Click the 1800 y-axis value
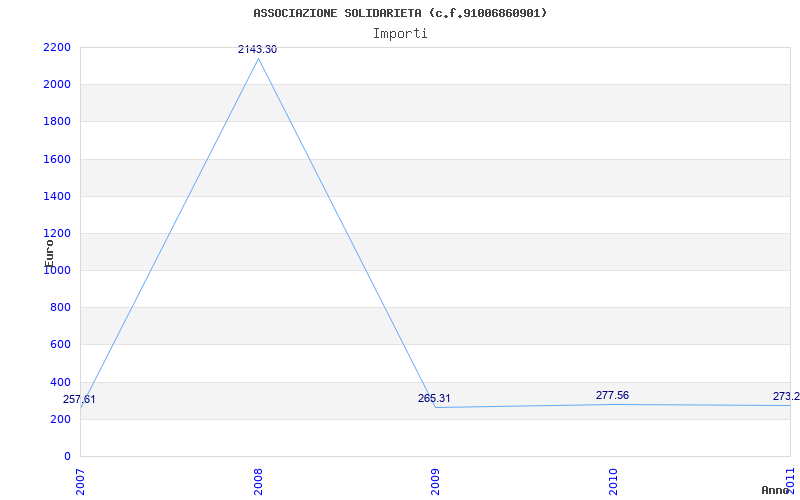The height and width of the screenshot is (500, 800). (x=57, y=122)
